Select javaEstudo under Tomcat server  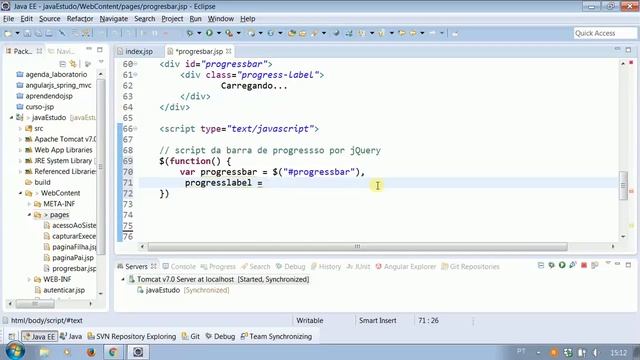162,290
